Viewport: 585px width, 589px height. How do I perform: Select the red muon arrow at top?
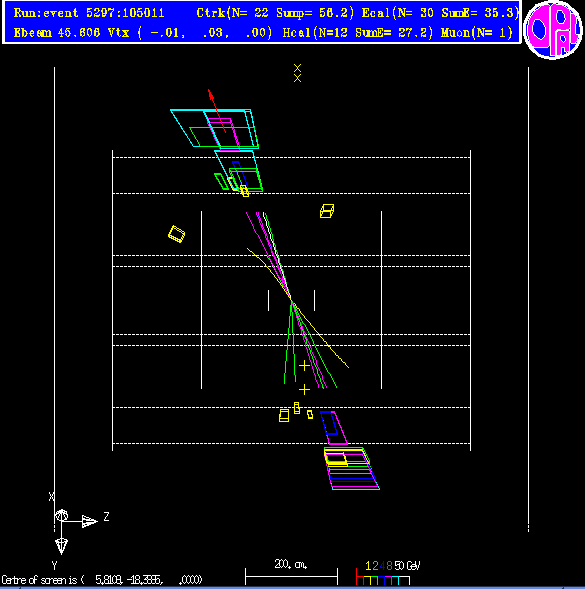point(217,111)
